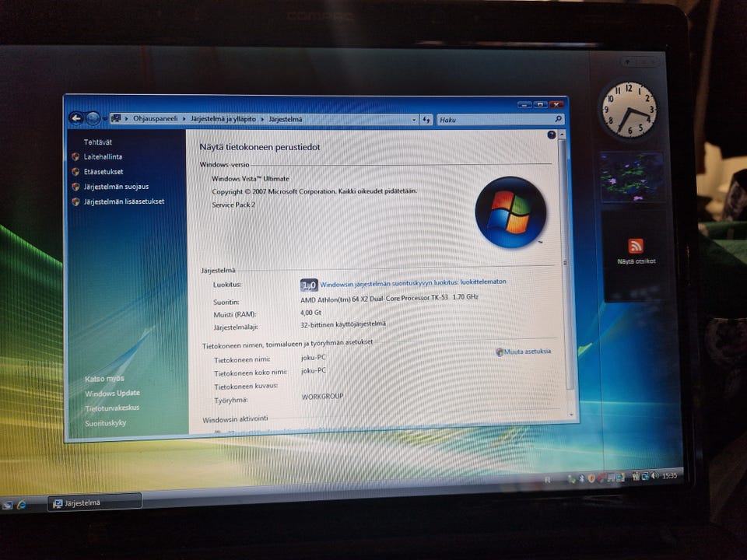The height and width of the screenshot is (560, 747).
Task: Click the sidebar add gadget plus button
Action: pyautogui.click(x=628, y=62)
